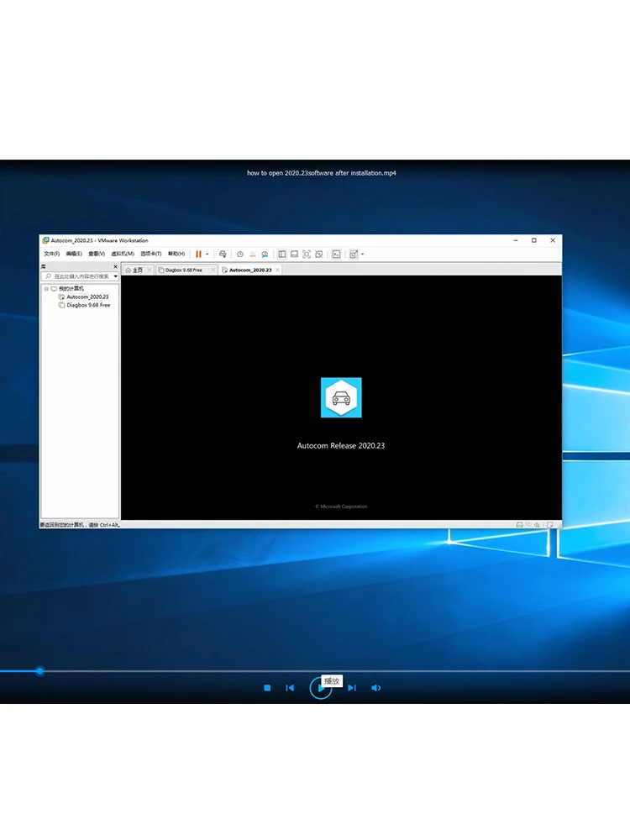630x840 pixels.
Task: Open the library search dropdown arrow
Action: click(116, 276)
